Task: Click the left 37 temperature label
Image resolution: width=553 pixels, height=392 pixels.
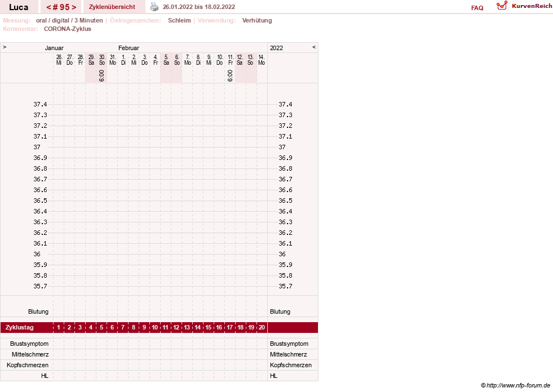Action: pyautogui.click(x=37, y=147)
